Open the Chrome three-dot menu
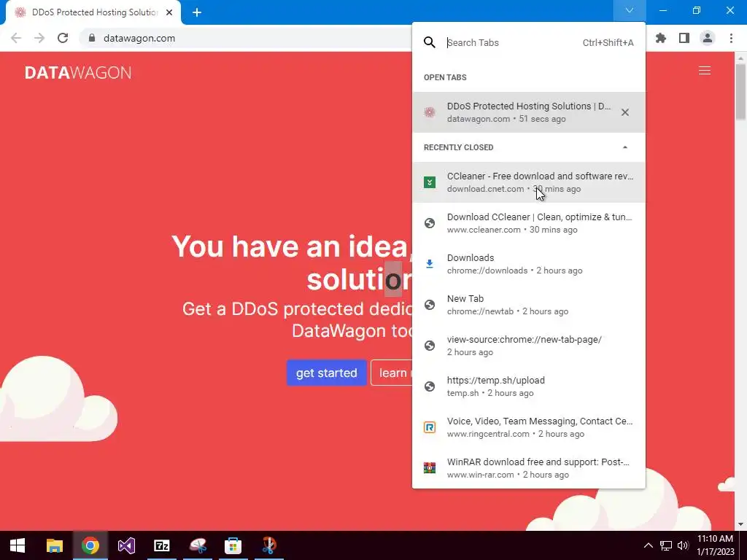This screenshot has width=747, height=560. 731,38
